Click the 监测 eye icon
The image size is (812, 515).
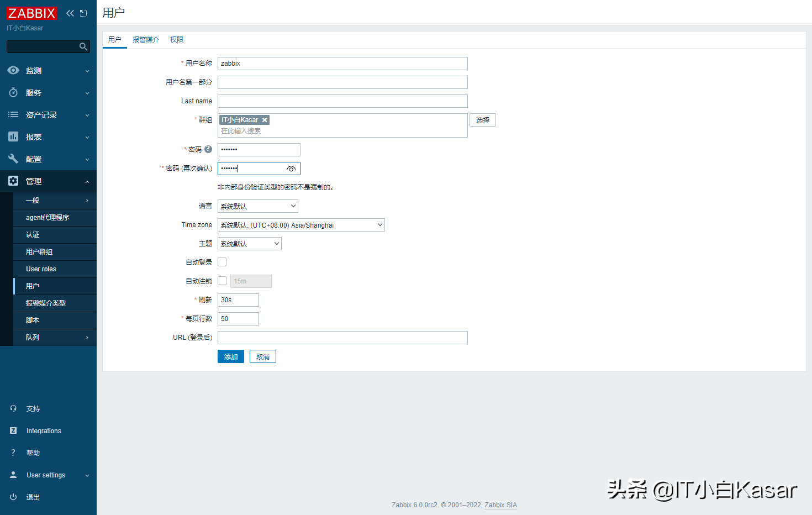tap(13, 70)
